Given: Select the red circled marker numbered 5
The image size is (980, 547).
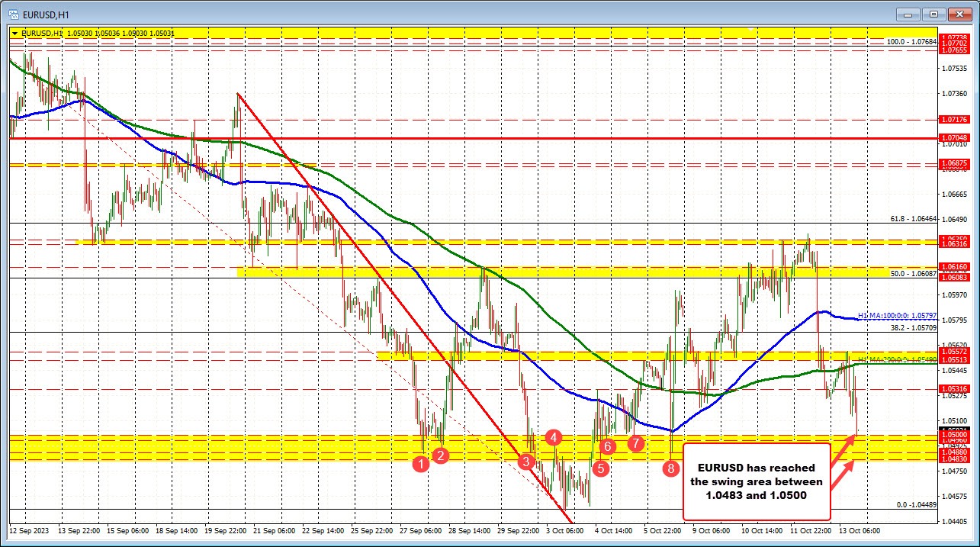Looking at the screenshot, I should coord(600,469).
